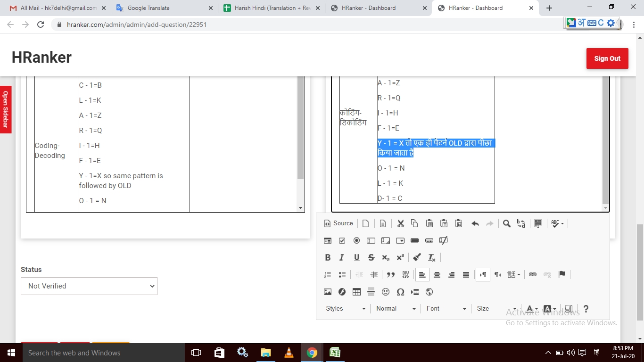The image size is (644, 362).
Task: Cut the selected text with scissors icon
Action: tap(400, 223)
